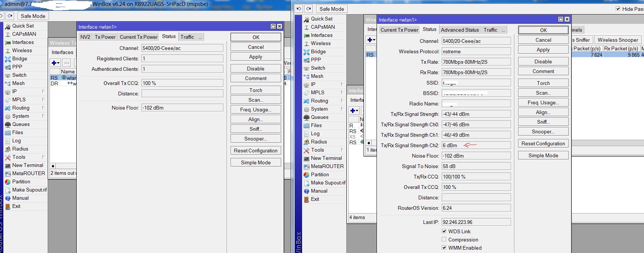Open Partition in the left sidebar
Image resolution: width=644 pixels, height=253 pixels.
[x=21, y=182]
